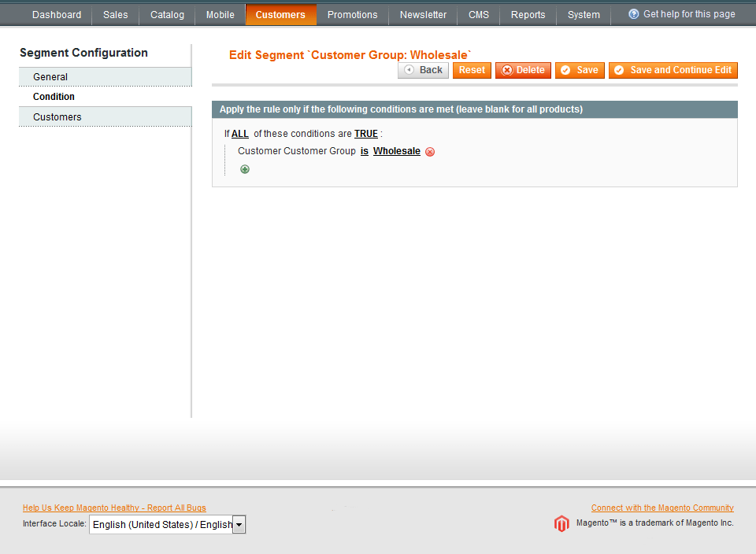Click the 'Interface Locale:' label
The width and height of the screenshot is (756, 554).
(54, 523)
